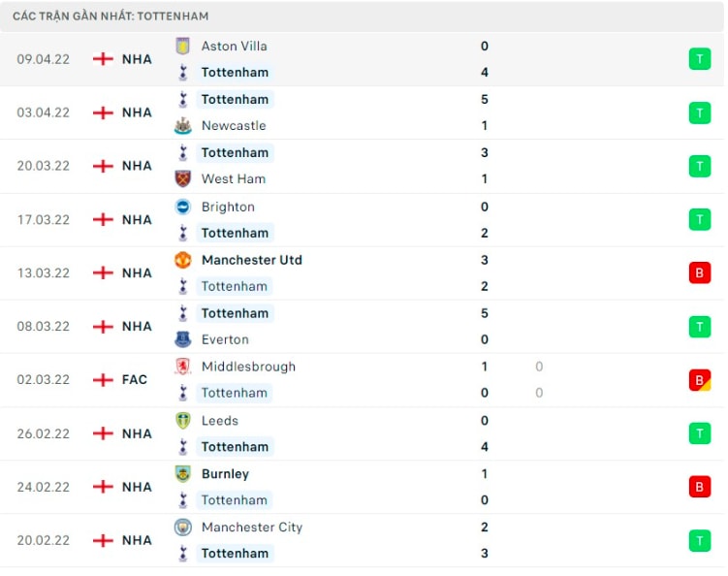
Task: Open the red B badge for Manchester Utd match
Action: (700, 272)
